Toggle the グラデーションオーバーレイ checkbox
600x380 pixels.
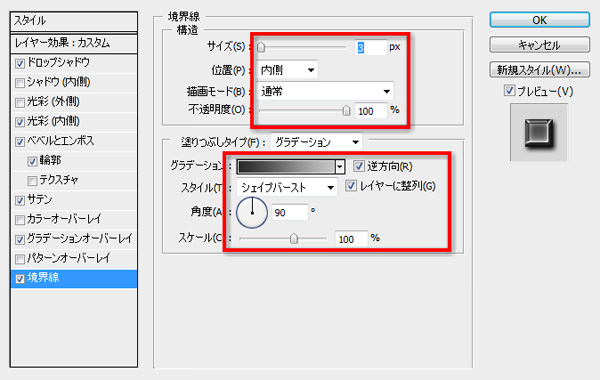tap(20, 240)
